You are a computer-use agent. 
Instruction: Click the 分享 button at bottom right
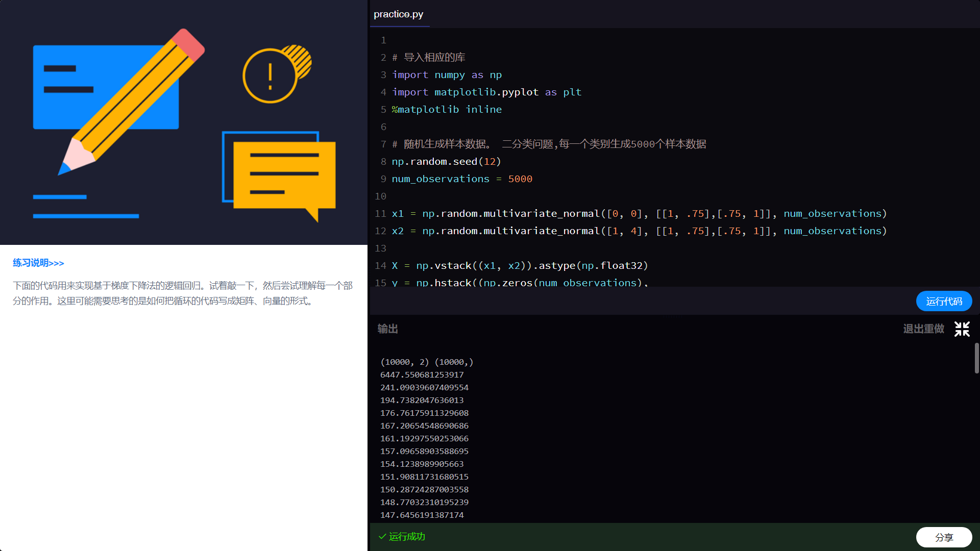944,537
